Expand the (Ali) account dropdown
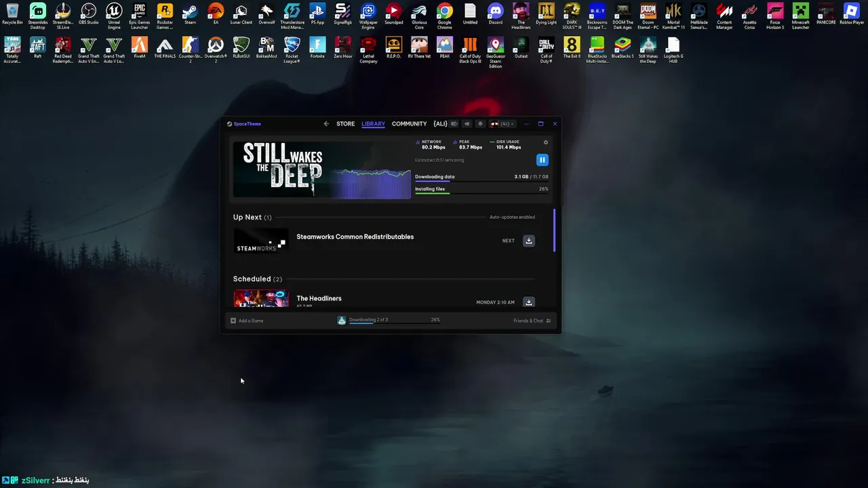 pos(502,124)
